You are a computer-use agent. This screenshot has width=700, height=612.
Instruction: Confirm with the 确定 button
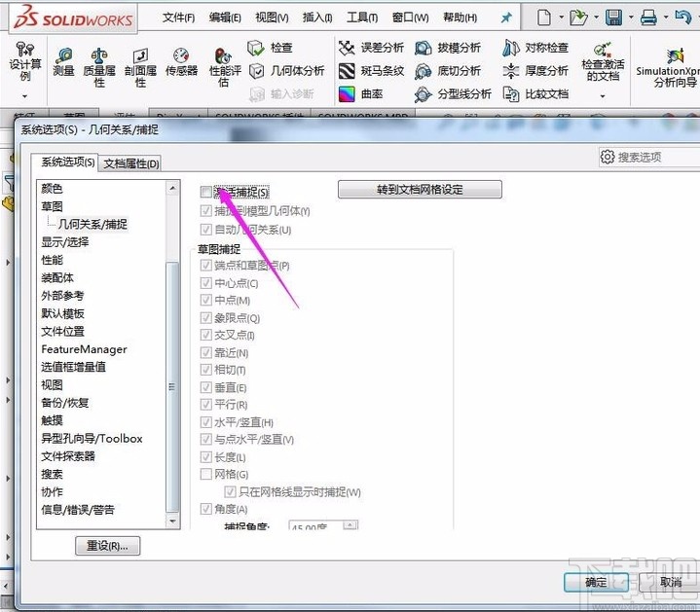pos(597,582)
